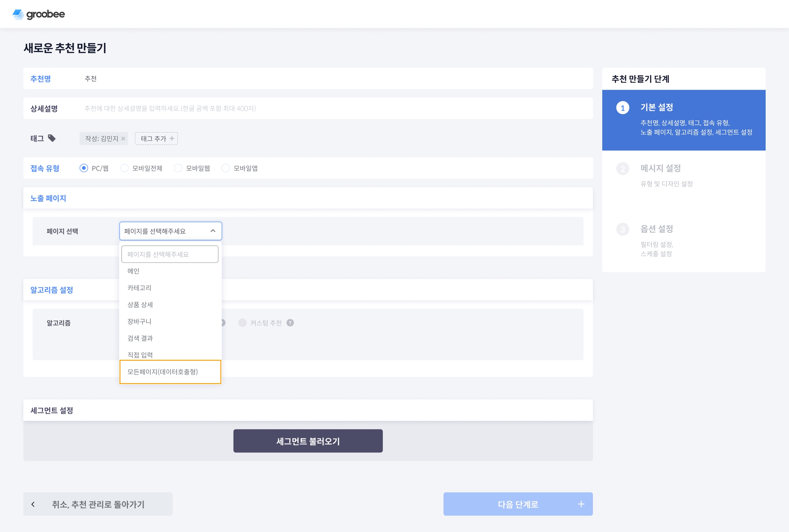Click plus icon on 다음 단계로
Image resolution: width=789 pixels, height=532 pixels.
pos(581,504)
